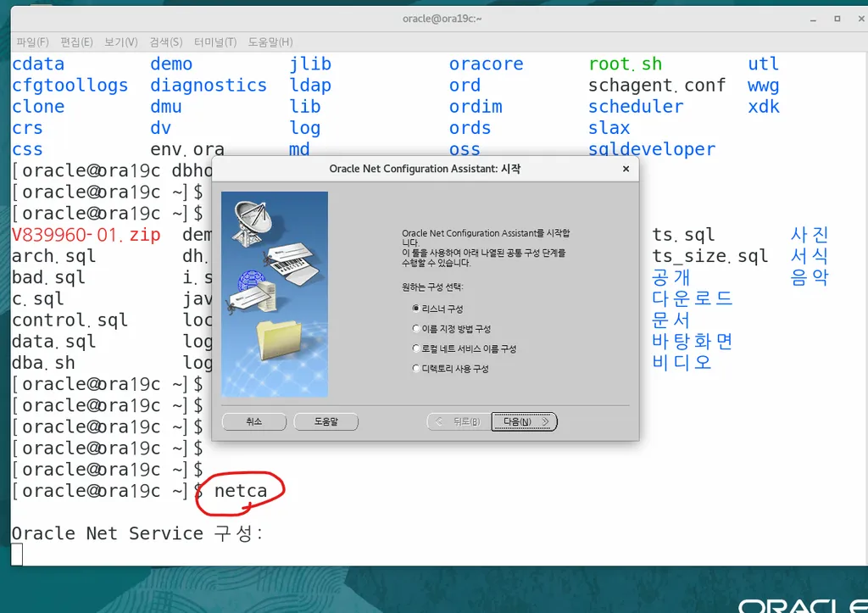
Task: Click the demo directory name
Action: click(x=171, y=64)
